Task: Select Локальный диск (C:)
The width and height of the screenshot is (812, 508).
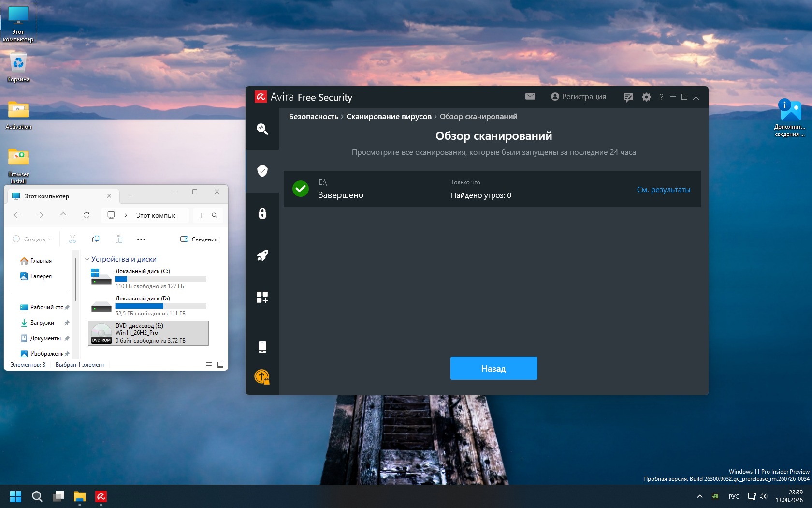Action: pos(148,279)
